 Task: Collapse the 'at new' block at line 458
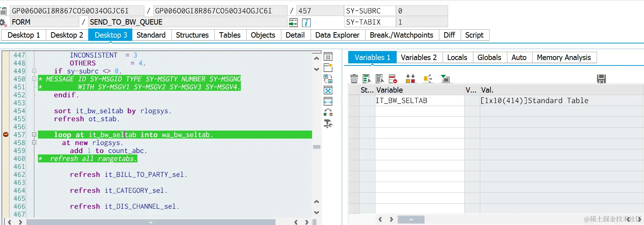tap(34, 143)
